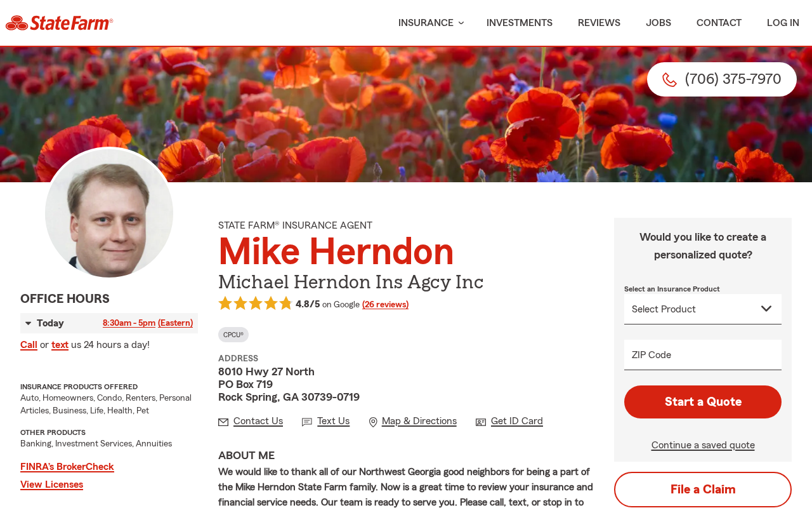Click the Rock Spring, GA 30739-0719 line
The image size is (812, 508).
(289, 397)
